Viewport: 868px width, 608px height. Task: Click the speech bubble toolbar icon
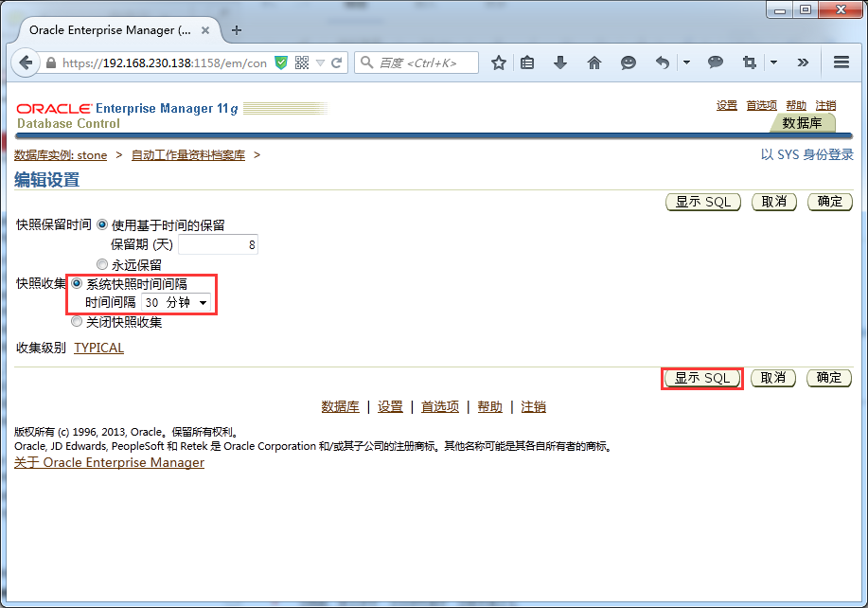(x=716, y=62)
